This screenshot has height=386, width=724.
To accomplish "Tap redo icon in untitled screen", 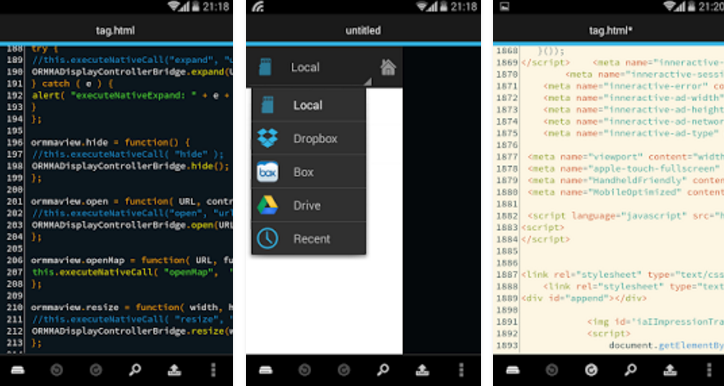I will tap(344, 370).
